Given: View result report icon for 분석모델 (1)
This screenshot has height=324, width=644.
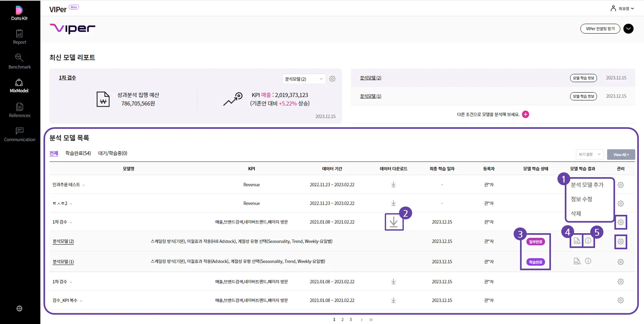Looking at the screenshot, I should pos(577,261).
